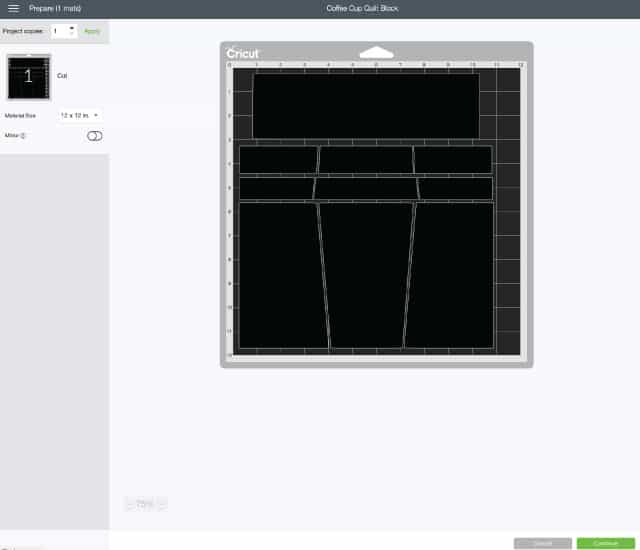
Task: Open the hamburger menu
Action: (x=13, y=8)
